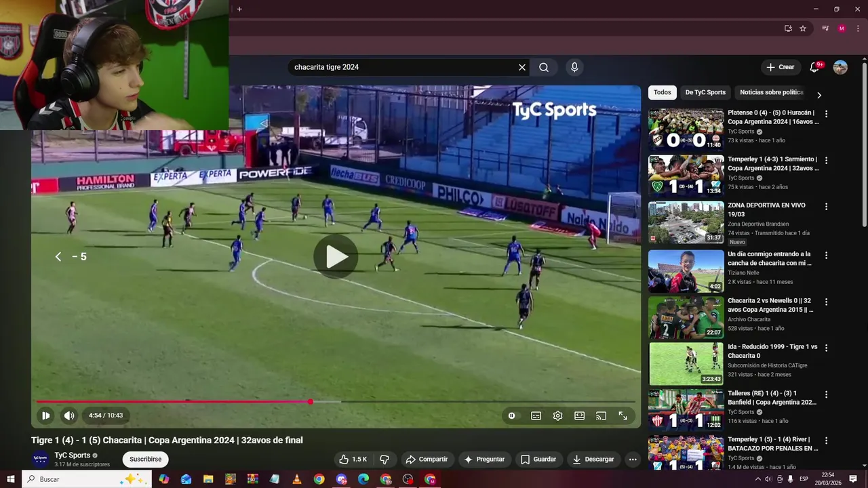Open the ZONA DEPORTIVA EN VIVO 19/03 video title

point(766,209)
